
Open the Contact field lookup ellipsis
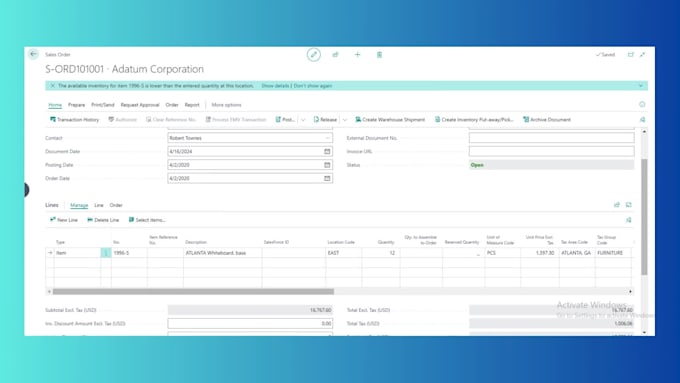(327, 138)
